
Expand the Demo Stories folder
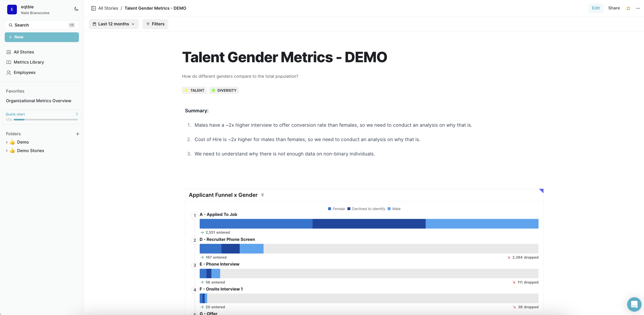[x=7, y=151]
